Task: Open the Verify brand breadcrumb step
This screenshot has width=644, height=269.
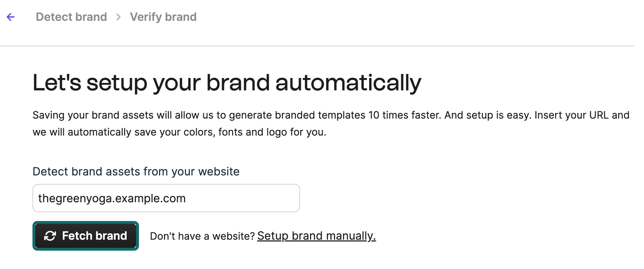Action: tap(163, 17)
